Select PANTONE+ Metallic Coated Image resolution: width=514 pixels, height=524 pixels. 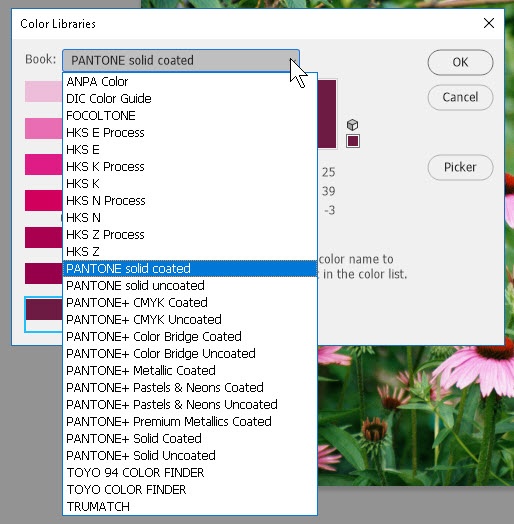click(x=190, y=371)
